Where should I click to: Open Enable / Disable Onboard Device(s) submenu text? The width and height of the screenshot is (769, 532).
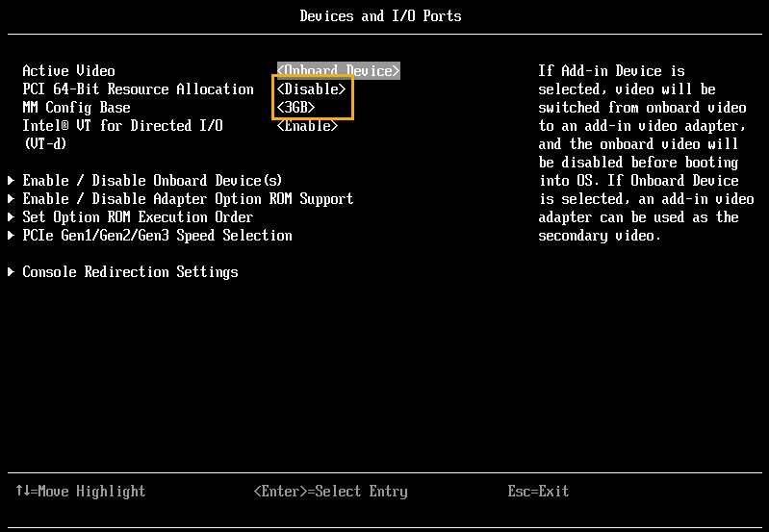[152, 181]
